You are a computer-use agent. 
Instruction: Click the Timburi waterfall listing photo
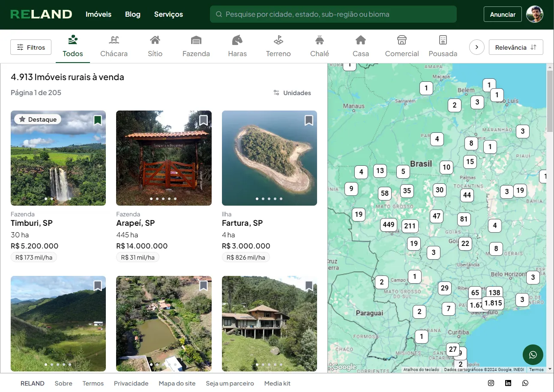click(58, 158)
